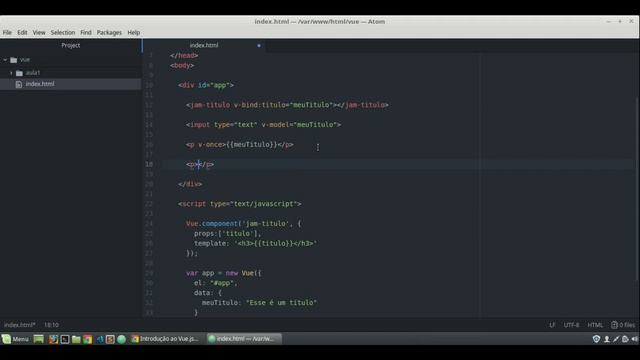
Task: Open the update manager shield tray icon
Action: coord(596,339)
